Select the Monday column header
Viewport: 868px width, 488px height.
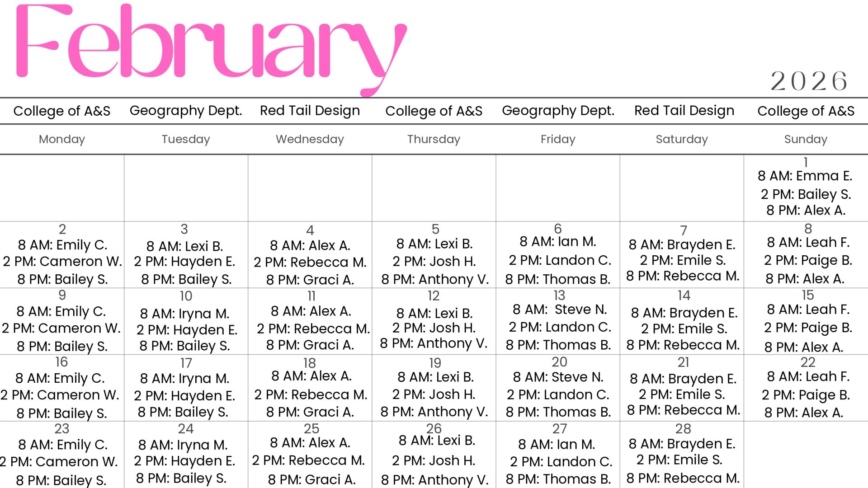click(62, 139)
